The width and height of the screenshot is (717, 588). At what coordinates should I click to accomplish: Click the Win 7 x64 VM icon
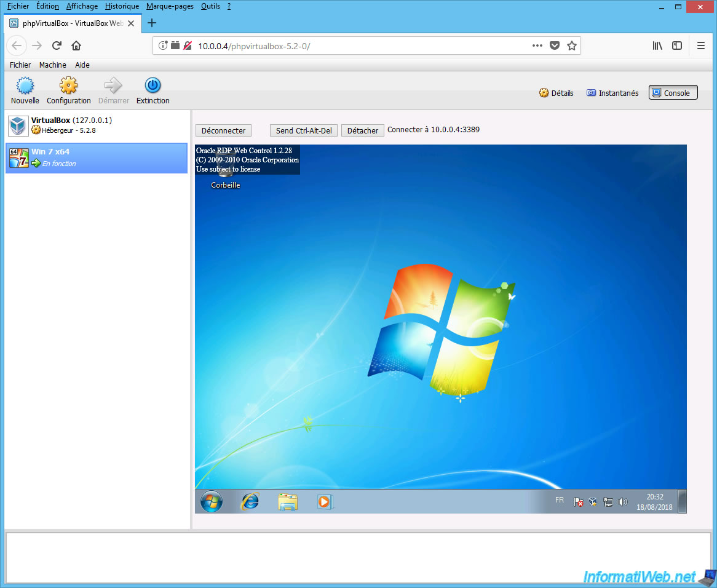pyautogui.click(x=18, y=158)
